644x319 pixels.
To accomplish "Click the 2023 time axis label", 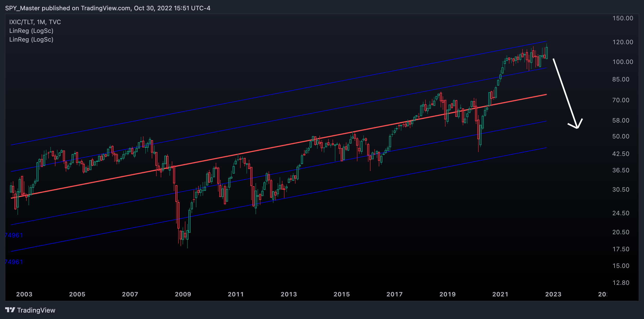I will (553, 294).
